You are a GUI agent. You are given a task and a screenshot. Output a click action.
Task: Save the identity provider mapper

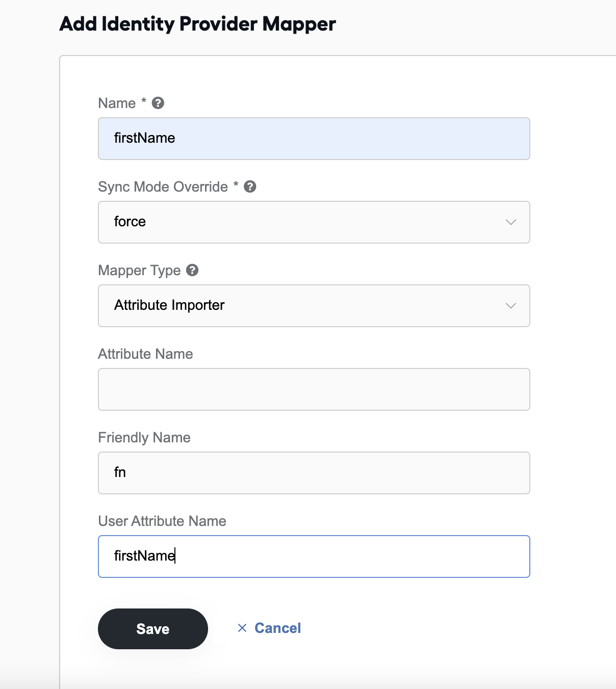coord(153,629)
